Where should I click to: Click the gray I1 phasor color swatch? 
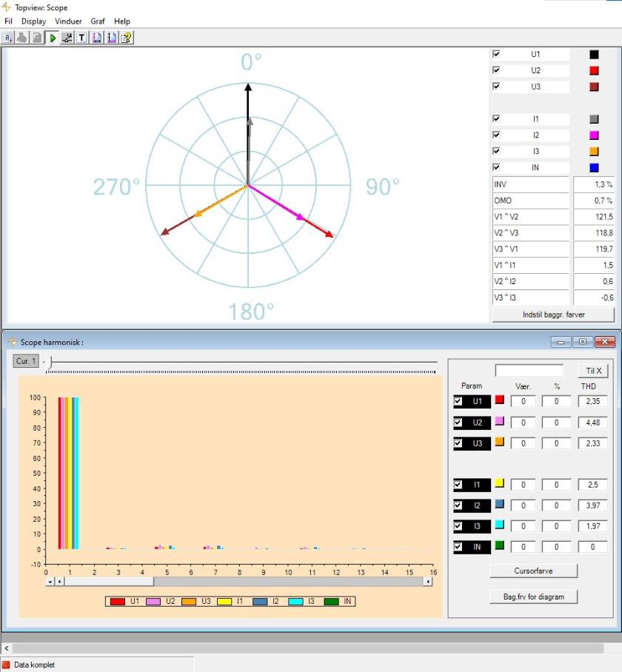coord(594,119)
